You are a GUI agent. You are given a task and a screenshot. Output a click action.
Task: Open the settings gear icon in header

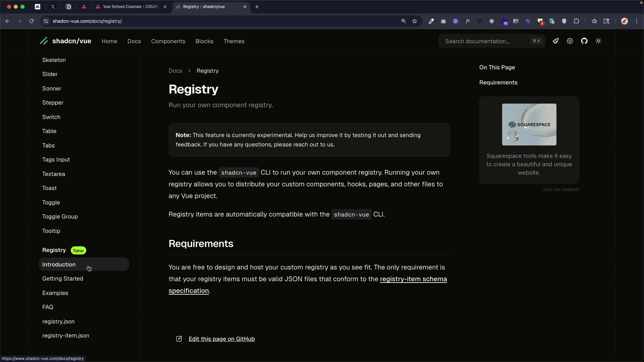coord(570,41)
